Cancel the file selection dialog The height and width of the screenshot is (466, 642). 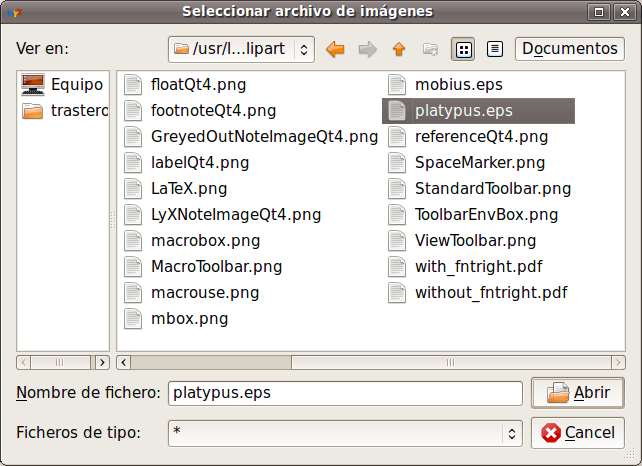[x=578, y=433]
